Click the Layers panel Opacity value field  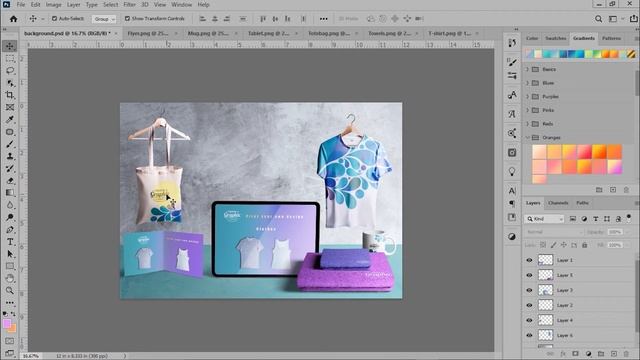coord(615,232)
